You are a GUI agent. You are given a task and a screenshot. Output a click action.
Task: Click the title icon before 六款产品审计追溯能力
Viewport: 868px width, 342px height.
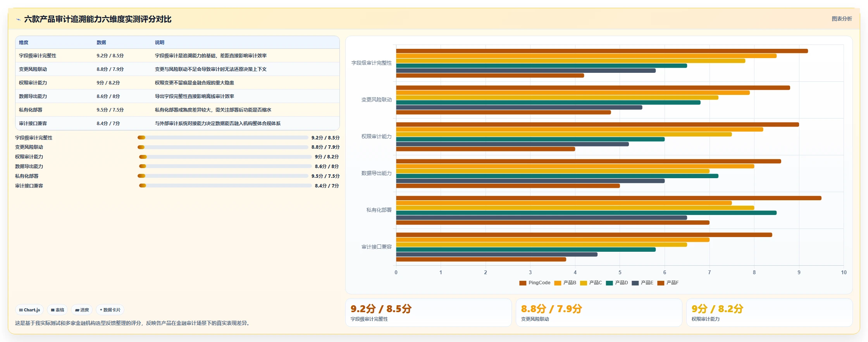tap(18, 19)
